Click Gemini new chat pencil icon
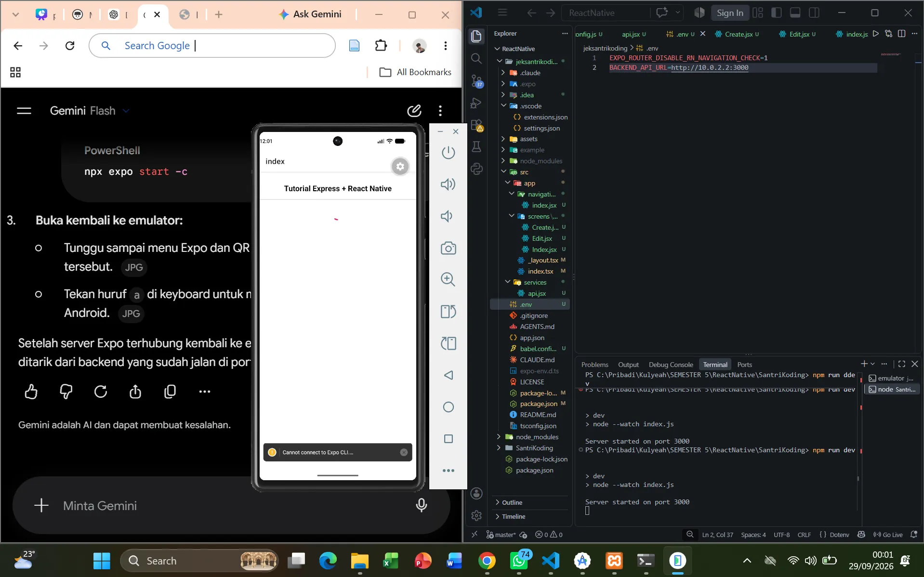924x577 pixels. tap(414, 111)
